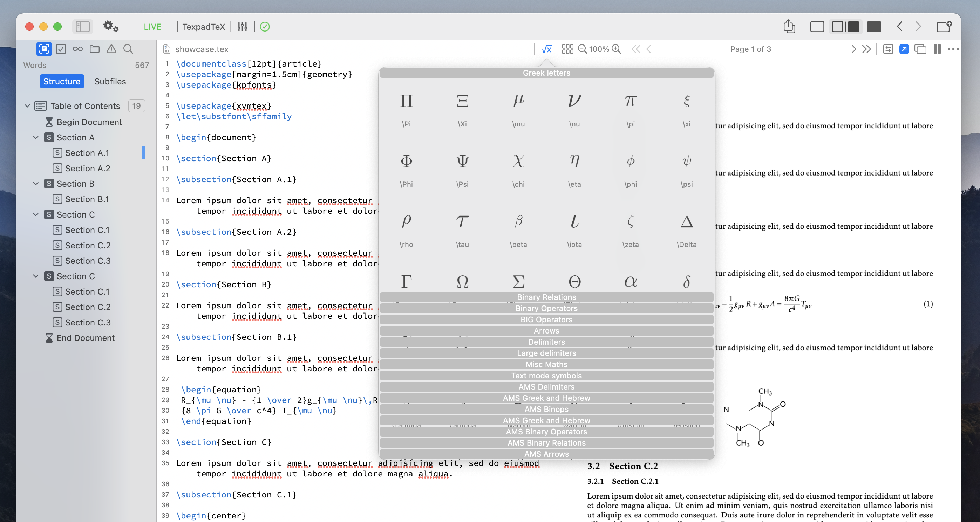The width and height of the screenshot is (980, 522).
Task: Expand the Binary Relations symbol group
Action: click(546, 297)
